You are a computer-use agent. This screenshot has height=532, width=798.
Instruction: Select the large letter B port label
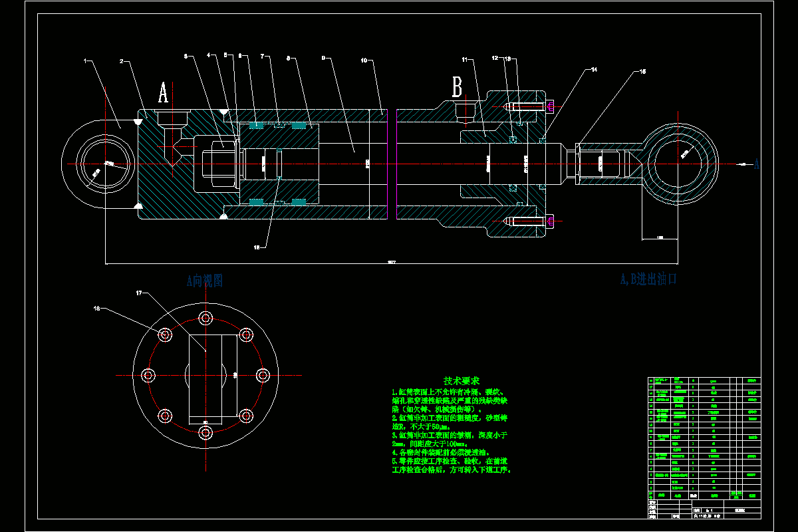click(457, 86)
